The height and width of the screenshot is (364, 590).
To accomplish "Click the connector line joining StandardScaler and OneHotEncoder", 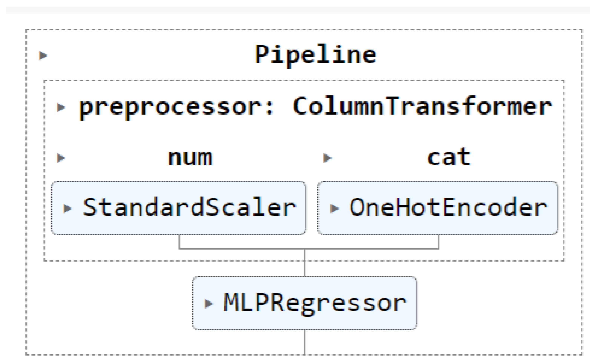I will coord(241,249).
